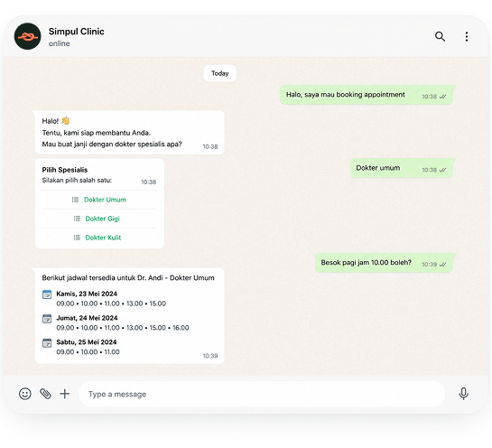Image resolution: width=492 pixels, height=448 pixels.
Task: Click the paperclip attachment icon
Action: coord(45,394)
